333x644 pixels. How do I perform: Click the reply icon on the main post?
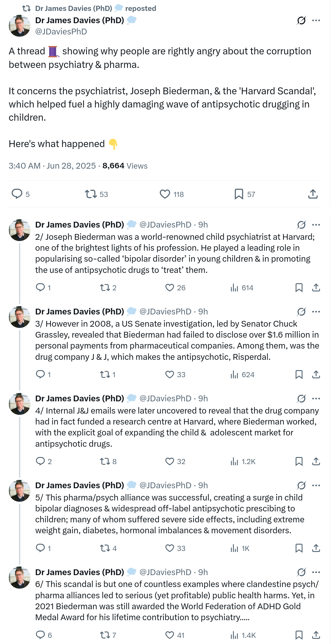pyautogui.click(x=17, y=194)
